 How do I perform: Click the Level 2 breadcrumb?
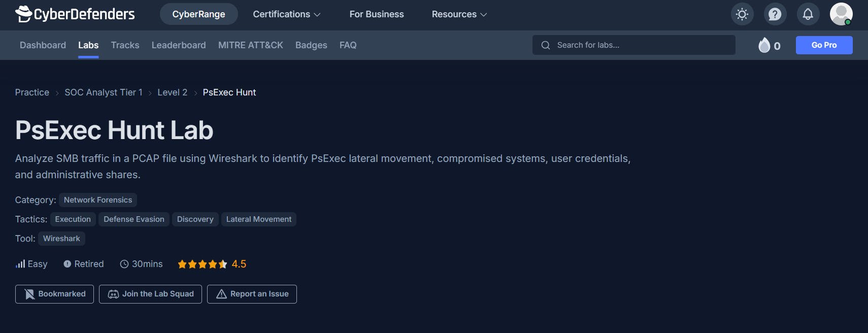[x=173, y=92]
